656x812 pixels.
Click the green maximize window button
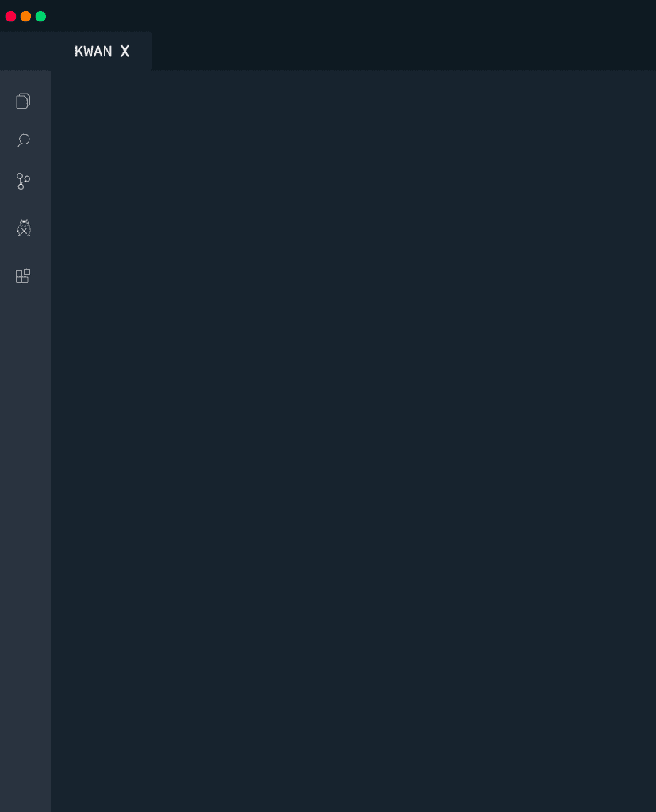(40, 17)
